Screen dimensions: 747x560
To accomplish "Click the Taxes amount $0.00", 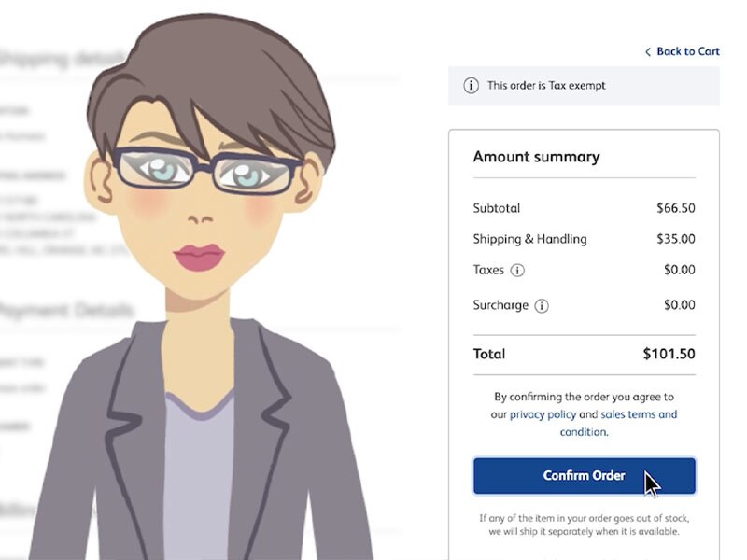I will [680, 270].
